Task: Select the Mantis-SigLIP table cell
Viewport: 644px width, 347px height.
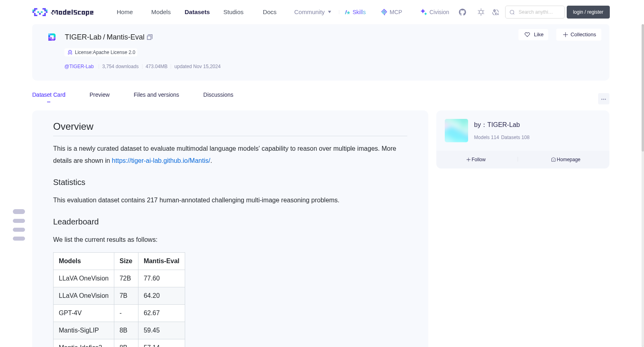Action: [84, 330]
